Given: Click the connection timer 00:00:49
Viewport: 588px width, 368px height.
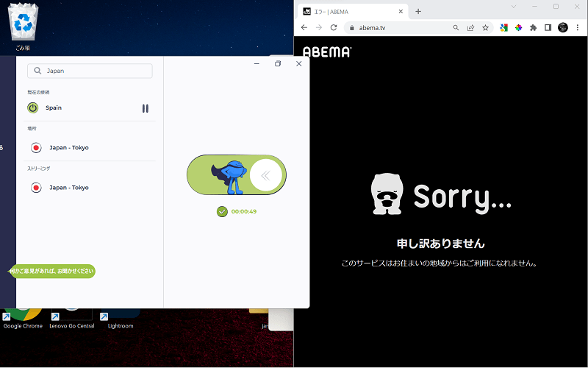Looking at the screenshot, I should (x=244, y=211).
